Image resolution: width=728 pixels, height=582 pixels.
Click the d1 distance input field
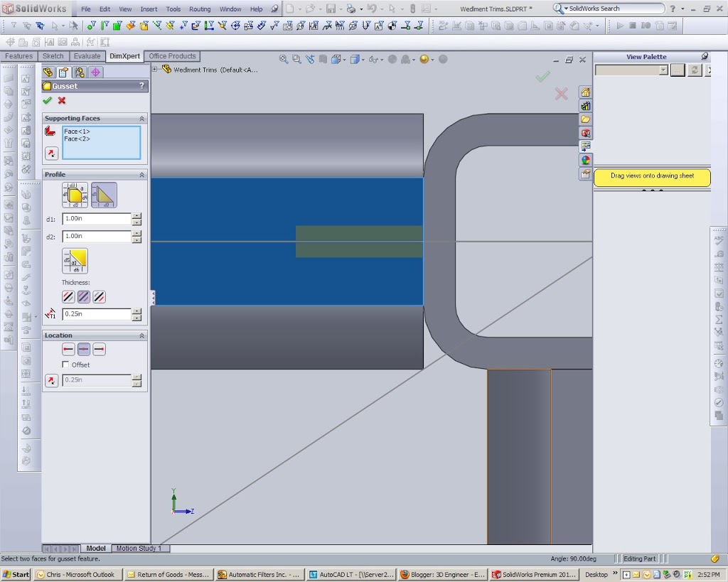click(97, 219)
